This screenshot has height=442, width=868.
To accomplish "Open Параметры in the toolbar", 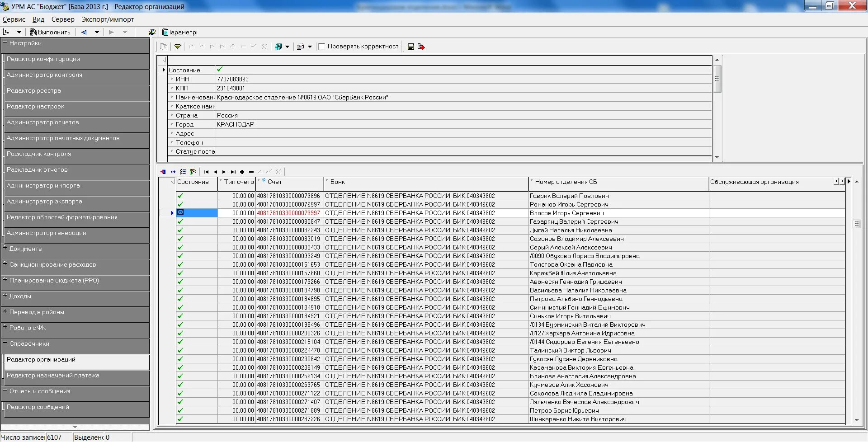I will point(180,32).
